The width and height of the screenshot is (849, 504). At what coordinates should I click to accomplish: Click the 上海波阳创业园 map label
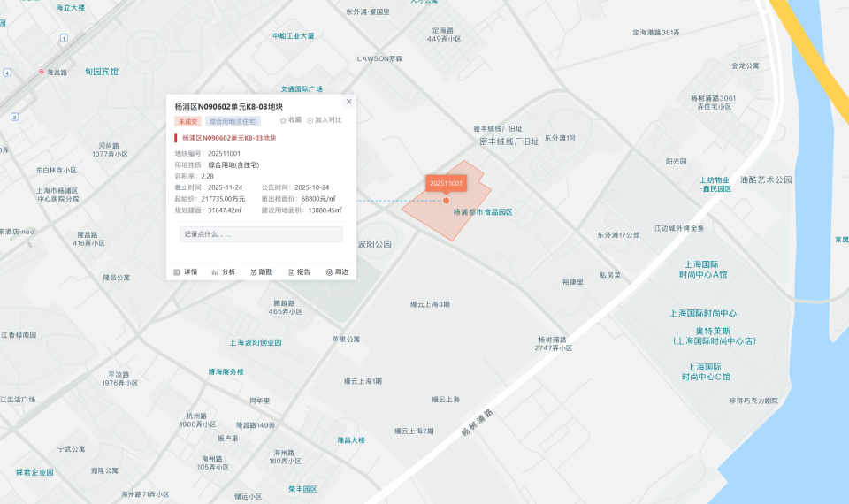pos(255,343)
